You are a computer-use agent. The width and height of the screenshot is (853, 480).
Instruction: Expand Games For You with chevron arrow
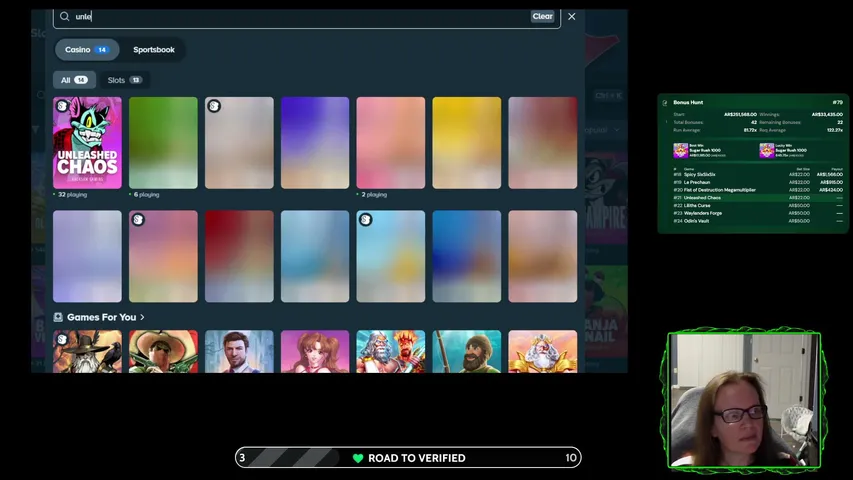coord(142,317)
